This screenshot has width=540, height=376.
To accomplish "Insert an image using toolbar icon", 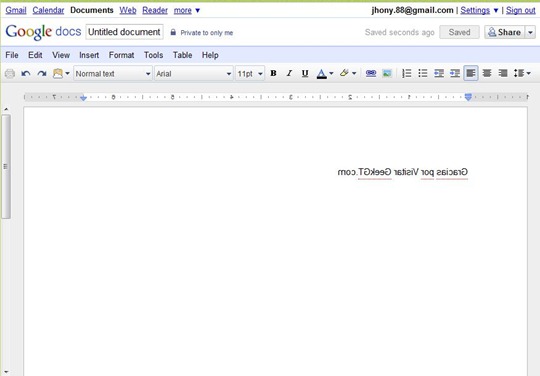I will click(x=387, y=73).
